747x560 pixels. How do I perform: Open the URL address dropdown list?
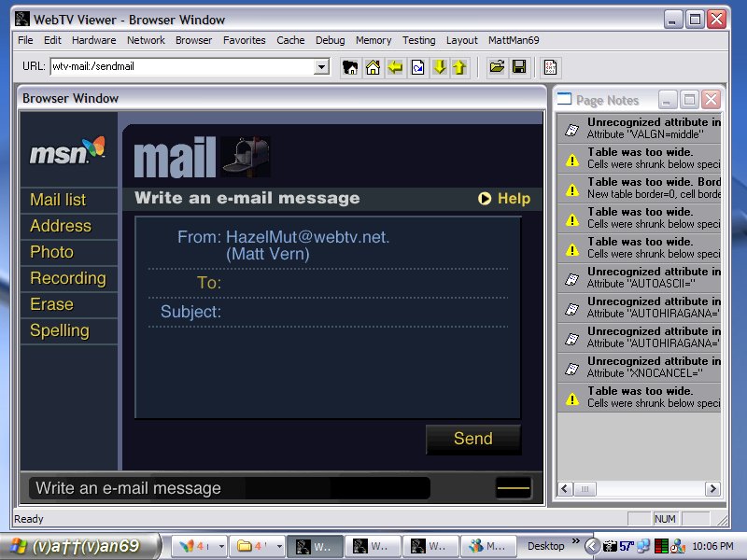click(321, 66)
